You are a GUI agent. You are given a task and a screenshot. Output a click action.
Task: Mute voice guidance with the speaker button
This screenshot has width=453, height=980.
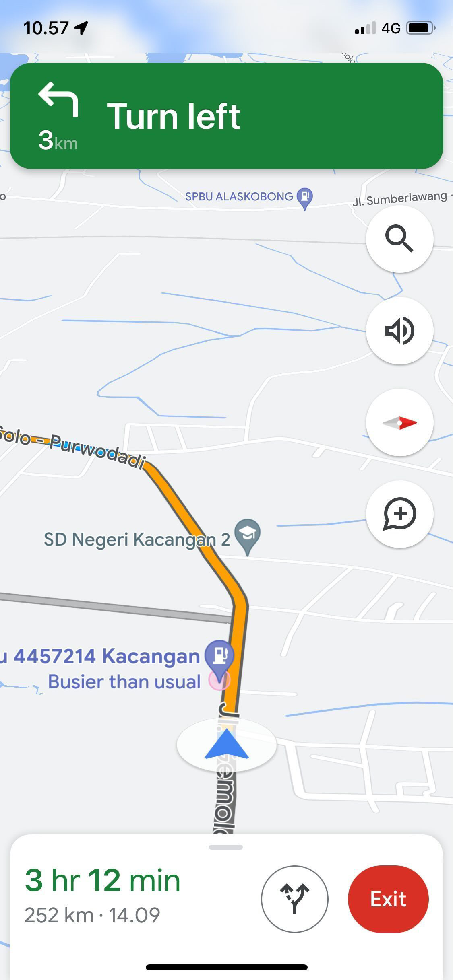click(x=399, y=331)
